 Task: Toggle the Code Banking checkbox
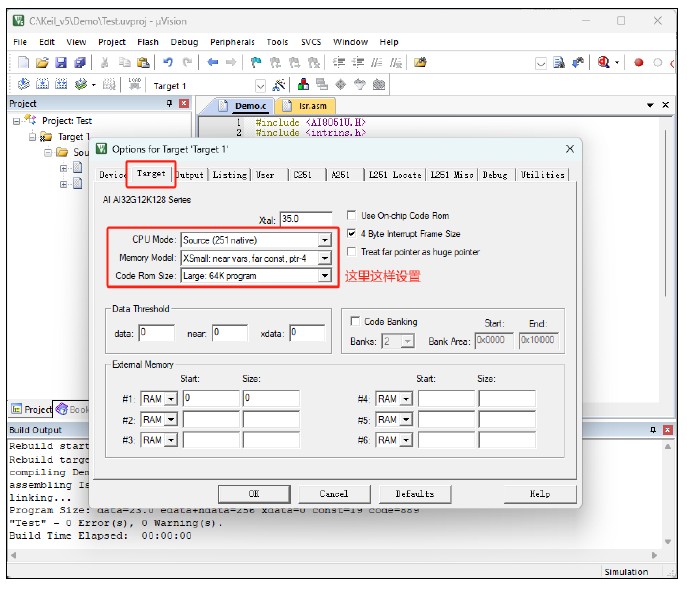click(355, 321)
